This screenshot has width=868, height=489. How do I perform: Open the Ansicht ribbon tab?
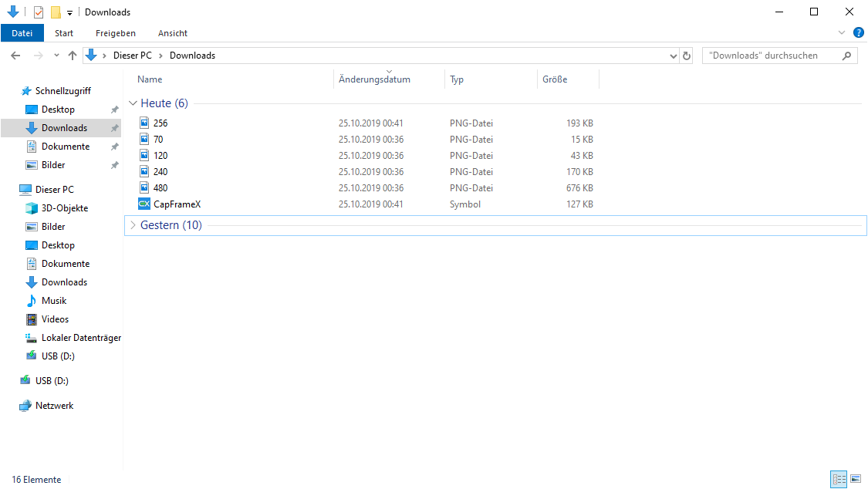(x=173, y=33)
